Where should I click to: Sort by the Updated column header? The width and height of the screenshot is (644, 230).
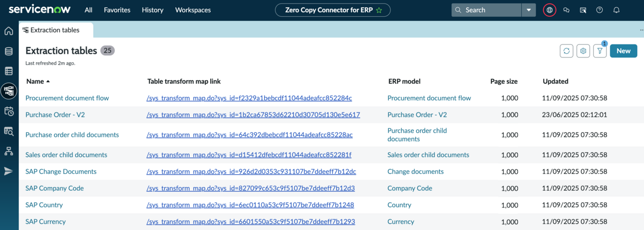coord(555,82)
